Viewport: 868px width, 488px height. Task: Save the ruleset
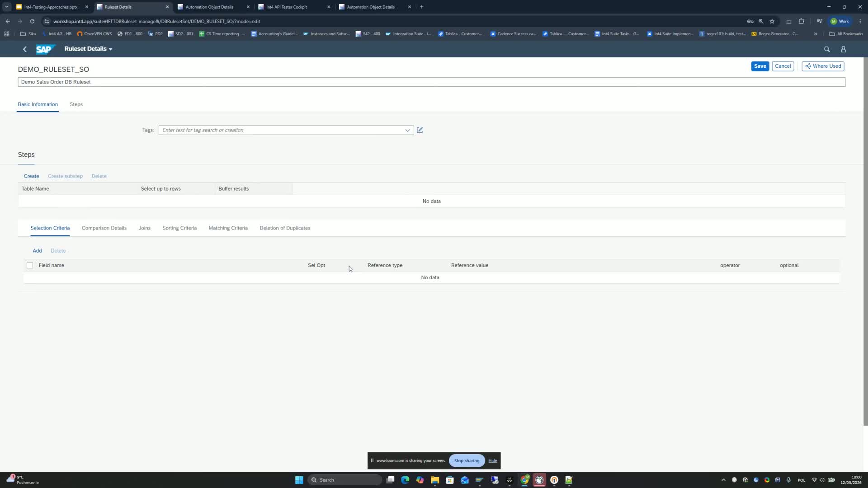click(760, 66)
